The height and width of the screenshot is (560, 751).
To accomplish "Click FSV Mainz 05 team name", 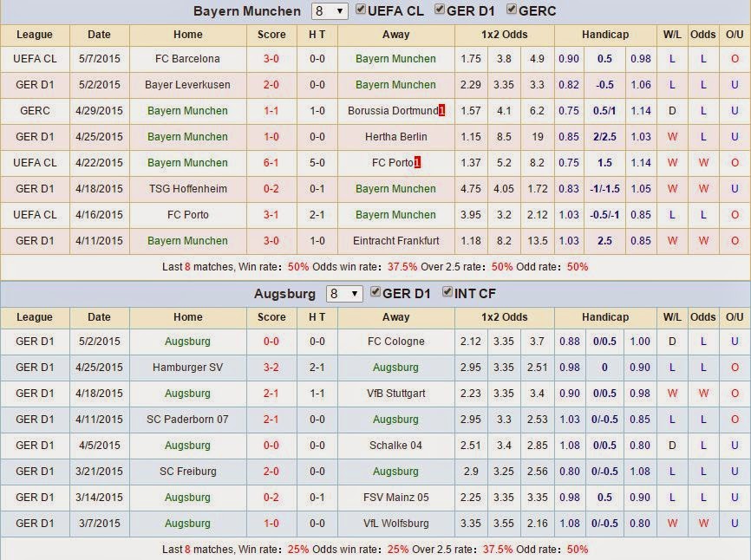I will 395,498.
